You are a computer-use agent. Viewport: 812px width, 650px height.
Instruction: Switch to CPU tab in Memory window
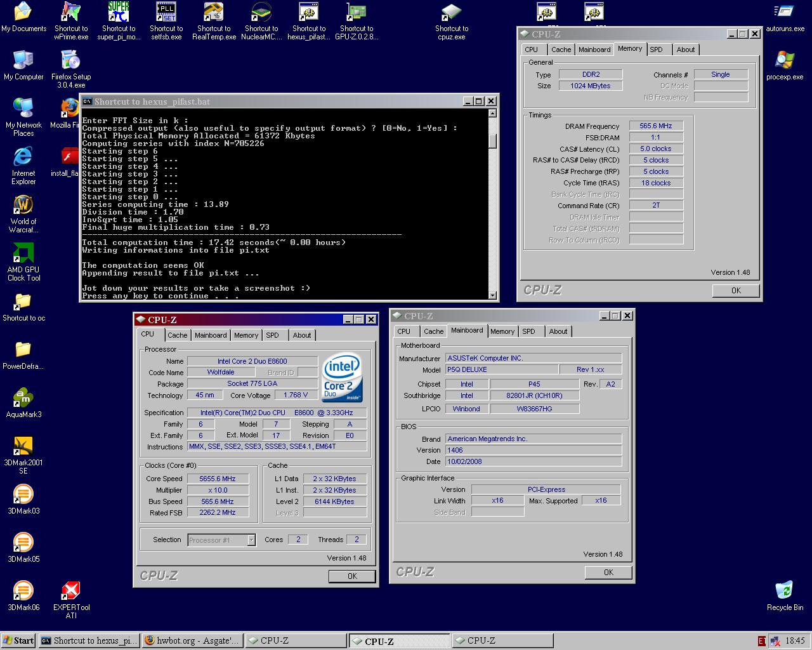click(x=532, y=50)
